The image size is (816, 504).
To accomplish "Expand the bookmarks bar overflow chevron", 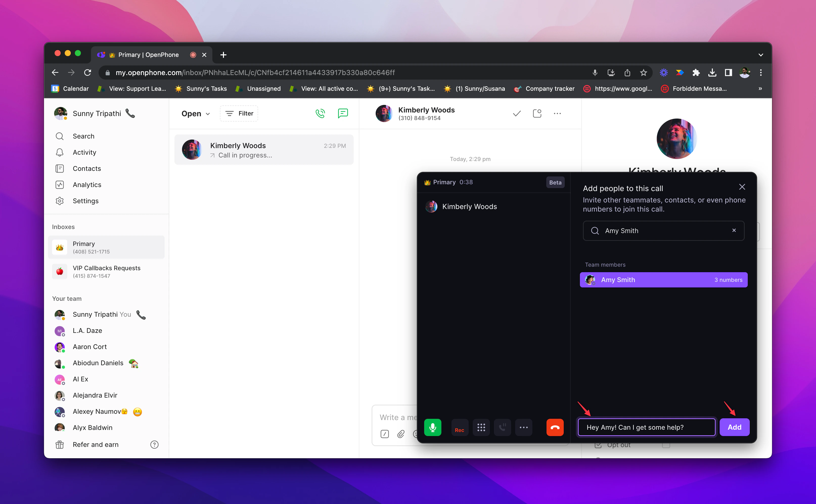I will [x=760, y=88].
